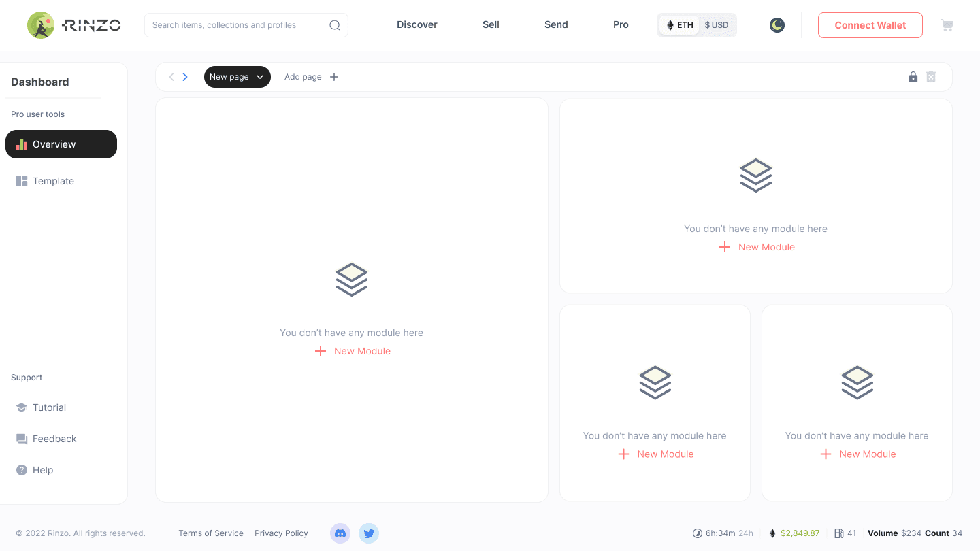Click the gas pump icon in footer
Screen dimensions: 980x551
[839, 533]
